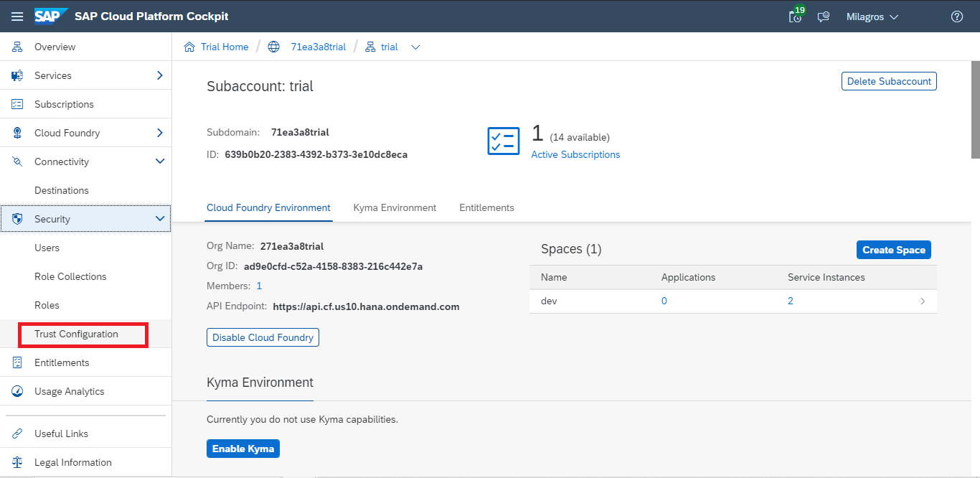
Task: Click the Create Space button
Action: click(893, 250)
